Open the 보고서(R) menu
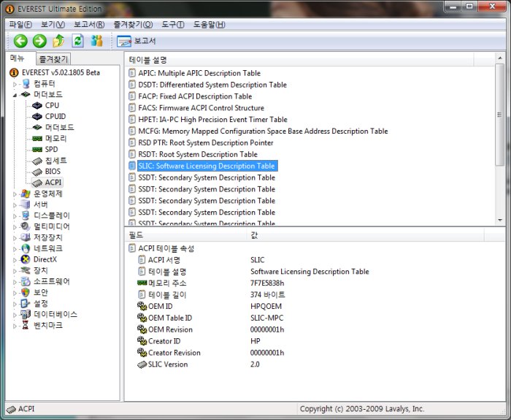The height and width of the screenshot is (420, 511). [x=88, y=24]
